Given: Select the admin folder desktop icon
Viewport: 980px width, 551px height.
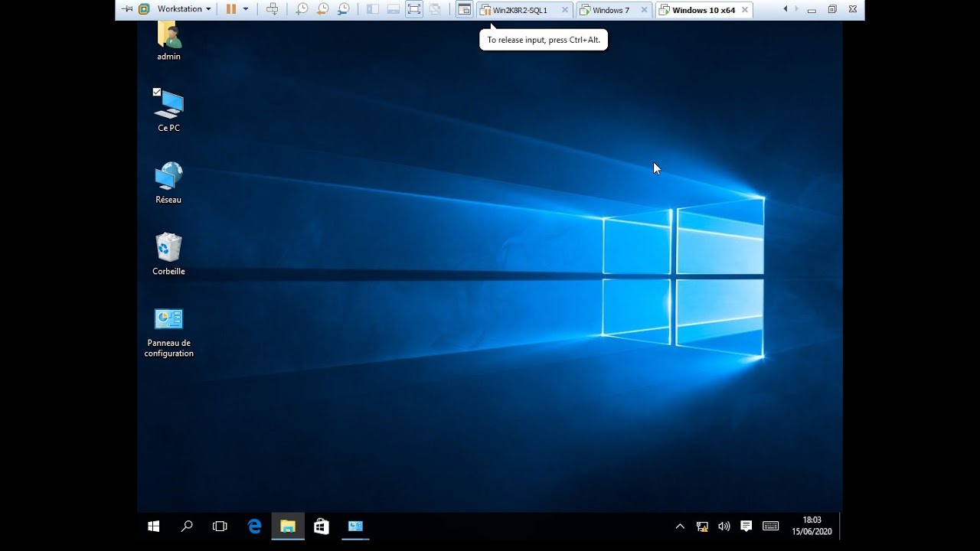Looking at the screenshot, I should 168,41.
